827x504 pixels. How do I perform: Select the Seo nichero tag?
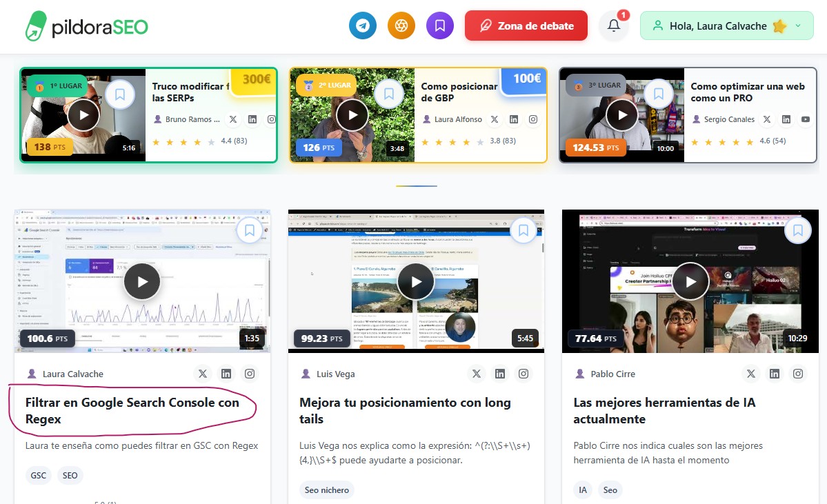tap(327, 490)
